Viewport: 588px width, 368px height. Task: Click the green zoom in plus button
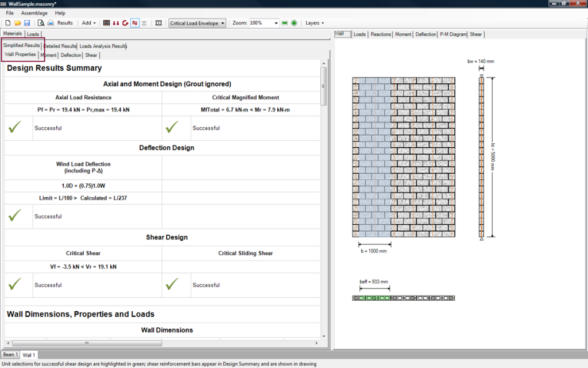click(294, 23)
